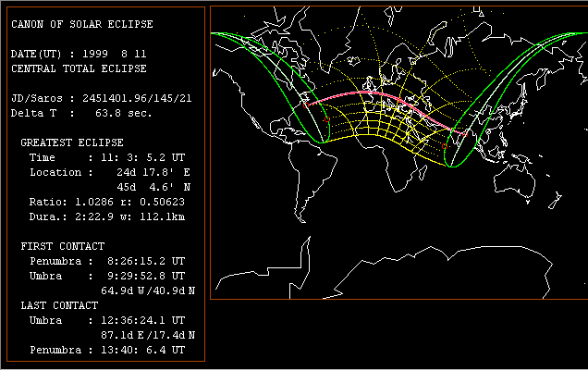Click the Delta T 63.8 sec. line

pyautogui.click(x=81, y=113)
